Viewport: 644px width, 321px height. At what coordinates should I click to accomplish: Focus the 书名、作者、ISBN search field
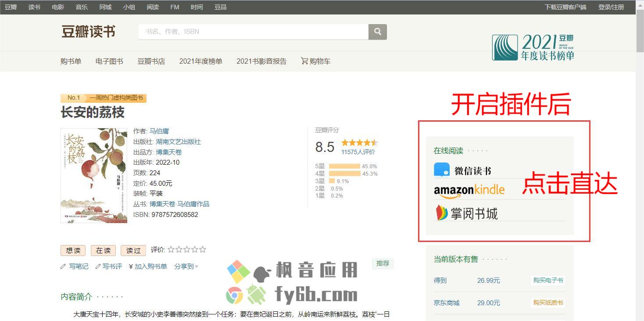253,32
